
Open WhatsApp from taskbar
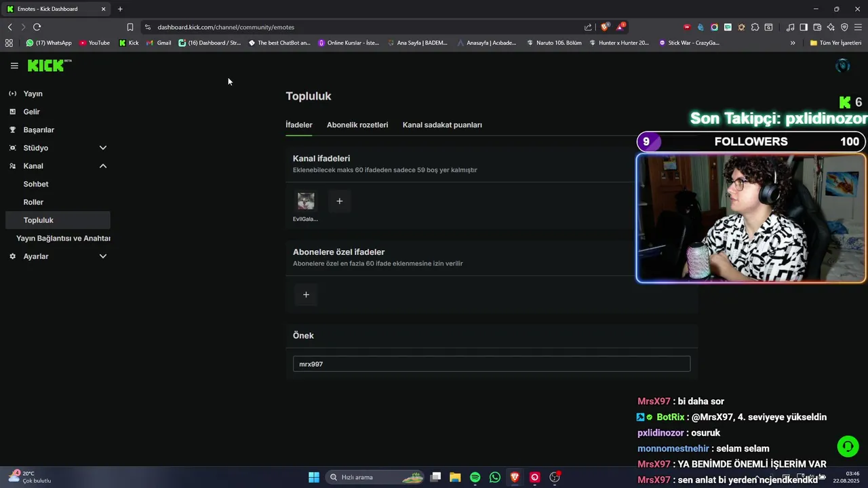tap(495, 477)
